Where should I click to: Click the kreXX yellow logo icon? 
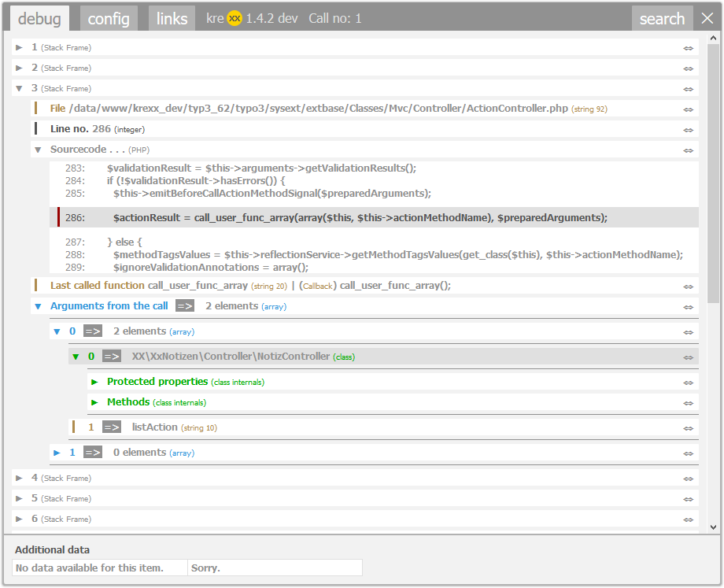tap(235, 18)
